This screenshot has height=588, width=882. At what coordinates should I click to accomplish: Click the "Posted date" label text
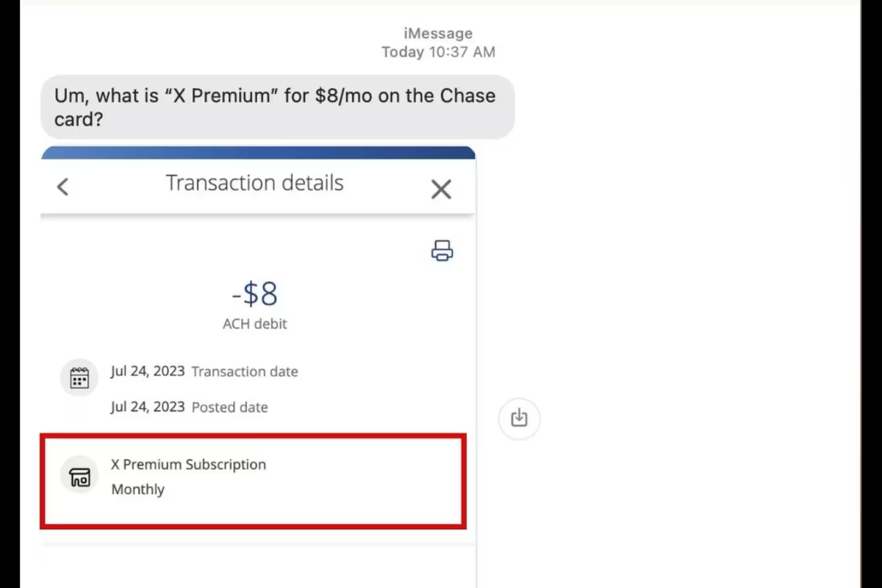(x=229, y=407)
